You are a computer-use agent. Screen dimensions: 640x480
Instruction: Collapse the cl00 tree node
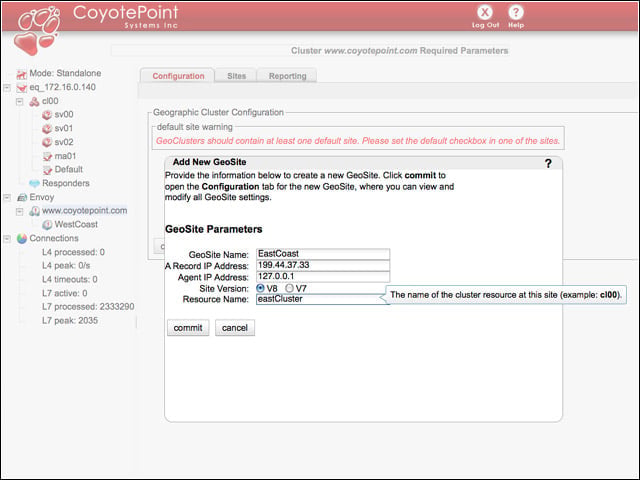pos(20,101)
